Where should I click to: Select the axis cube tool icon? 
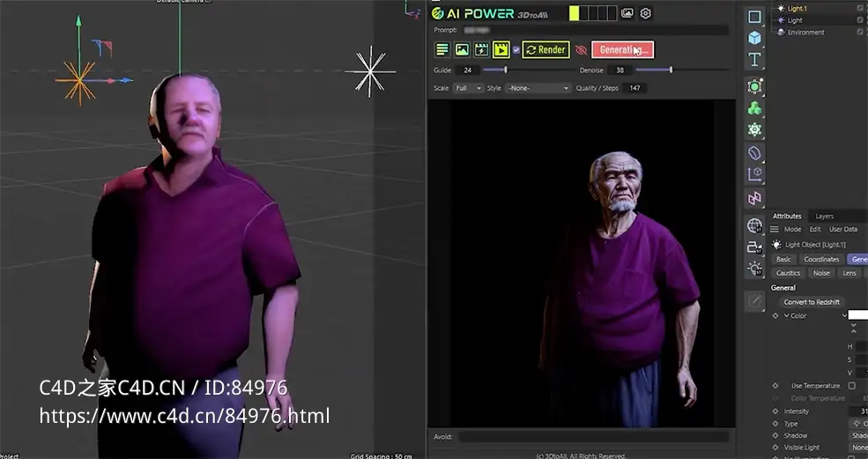pyautogui.click(x=754, y=174)
